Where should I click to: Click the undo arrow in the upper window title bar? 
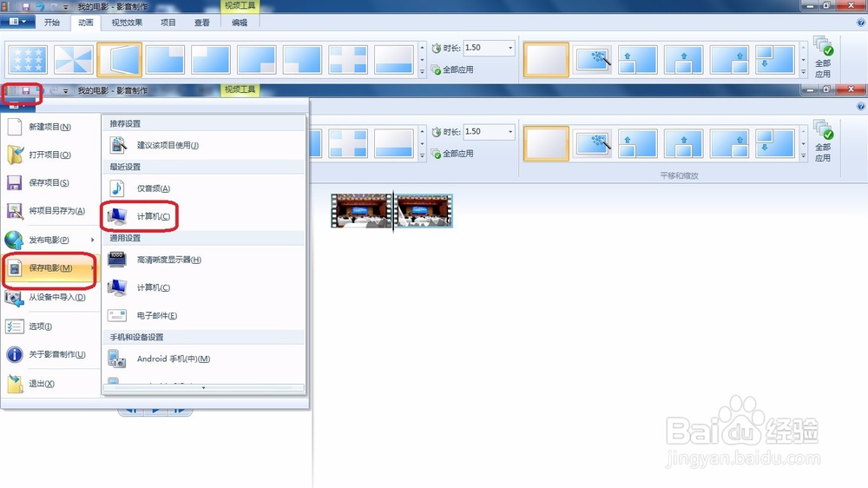coord(40,7)
